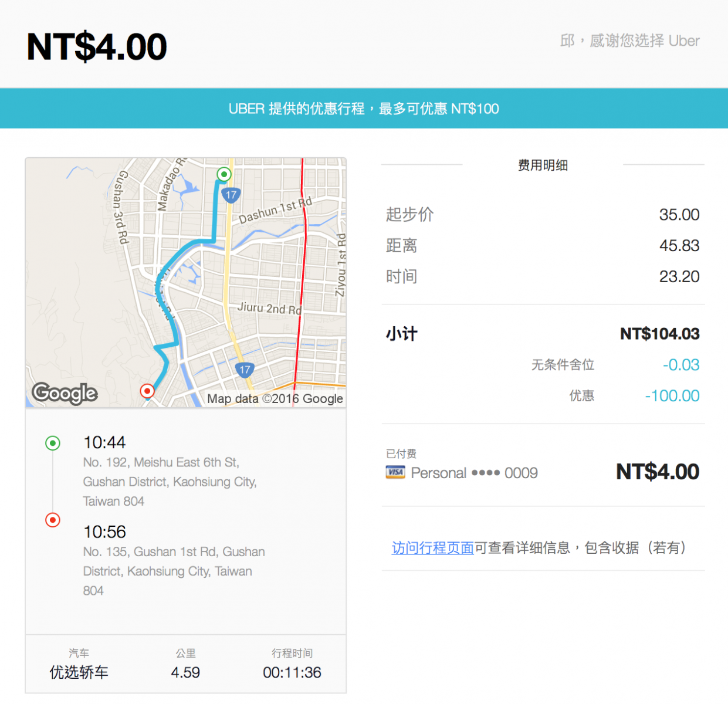Click the 23.20 time charge
The width and height of the screenshot is (728, 704).
(679, 277)
